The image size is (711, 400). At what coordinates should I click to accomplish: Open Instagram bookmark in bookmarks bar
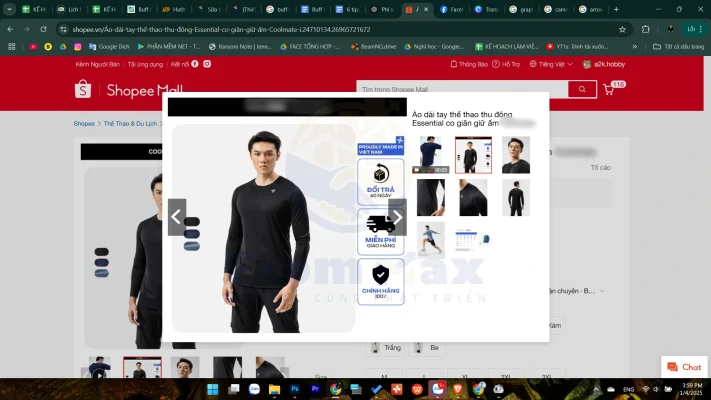(78, 46)
